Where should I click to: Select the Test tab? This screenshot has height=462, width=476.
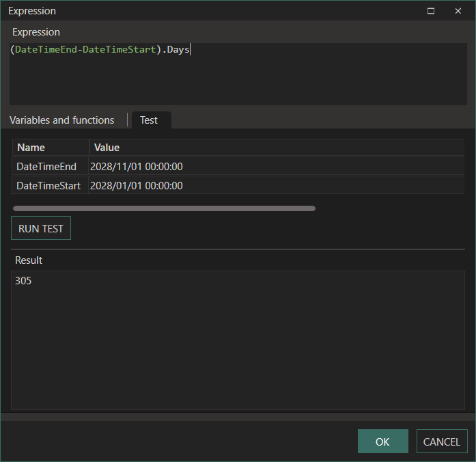(x=149, y=120)
